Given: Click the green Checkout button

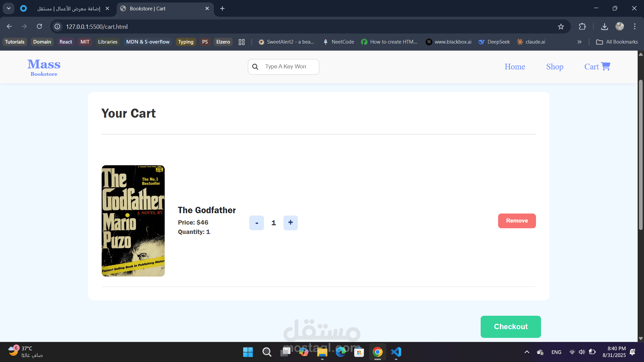Looking at the screenshot, I should [511, 327].
